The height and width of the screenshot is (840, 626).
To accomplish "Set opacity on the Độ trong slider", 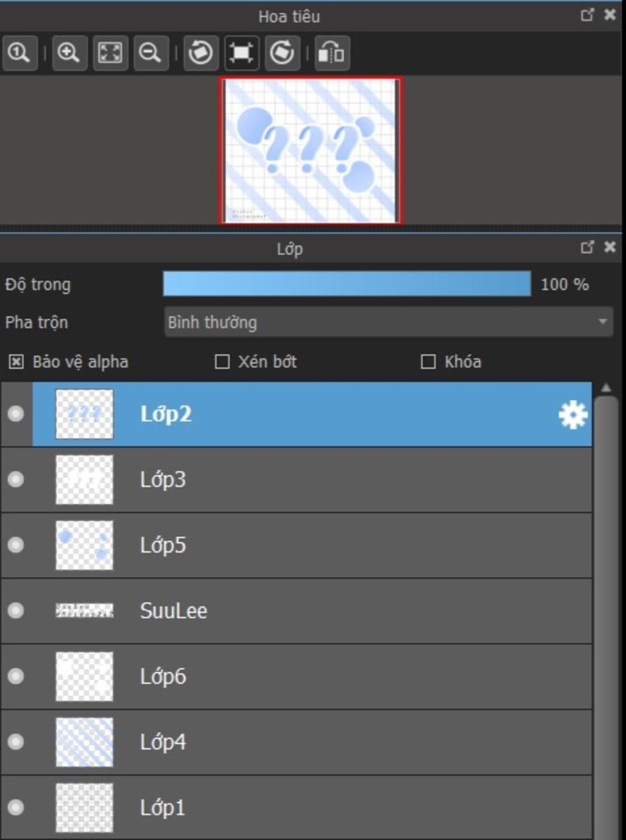I will [347, 284].
